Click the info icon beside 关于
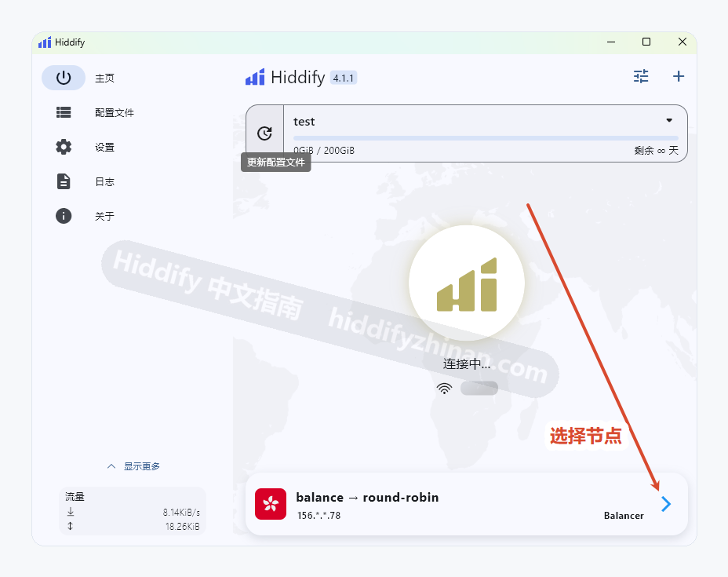This screenshot has height=577, width=728. click(64, 216)
